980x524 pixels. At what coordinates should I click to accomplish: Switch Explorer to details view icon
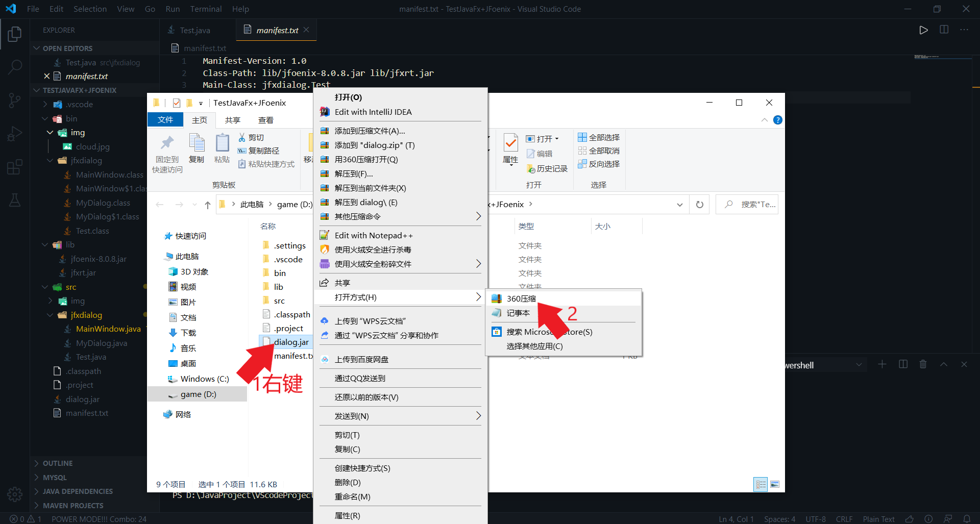[761, 484]
